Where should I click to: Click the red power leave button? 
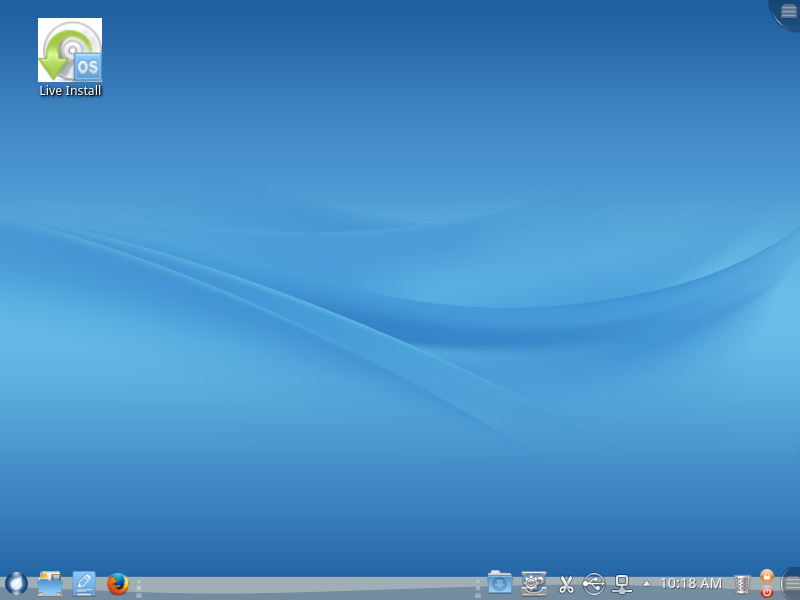pos(767,591)
